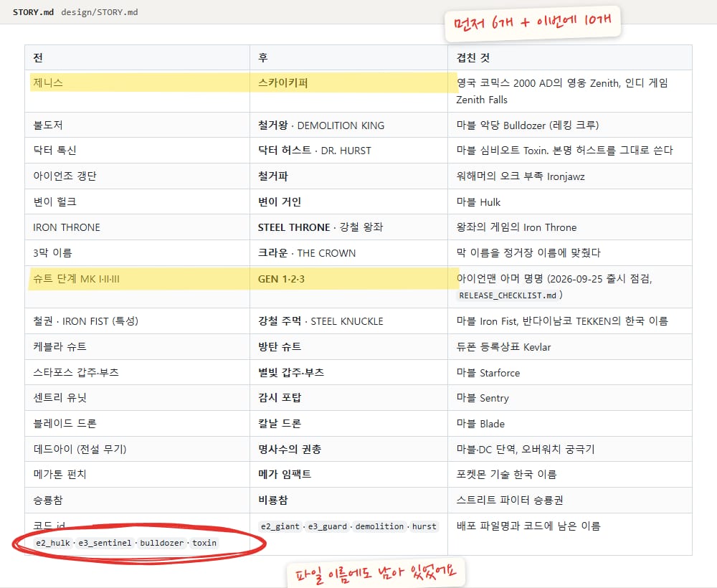Select the 제니스 cell
The width and height of the screenshot is (717, 588).
click(x=137, y=91)
